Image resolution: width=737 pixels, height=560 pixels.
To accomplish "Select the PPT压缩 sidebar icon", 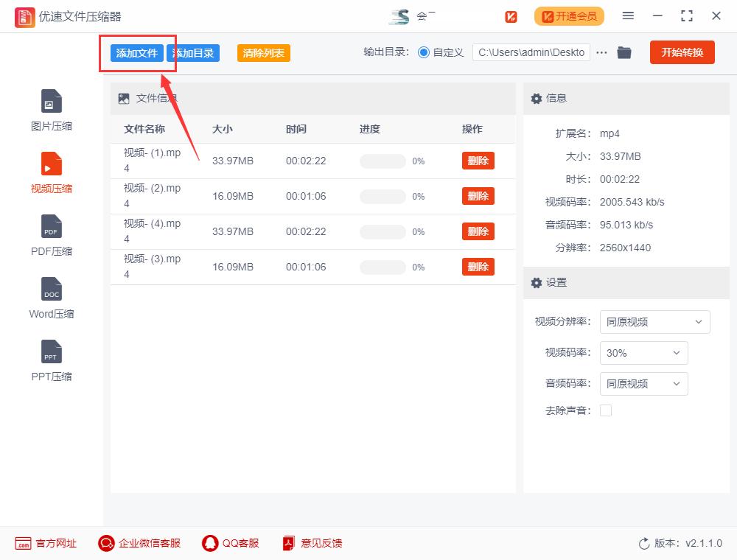I will [x=50, y=360].
